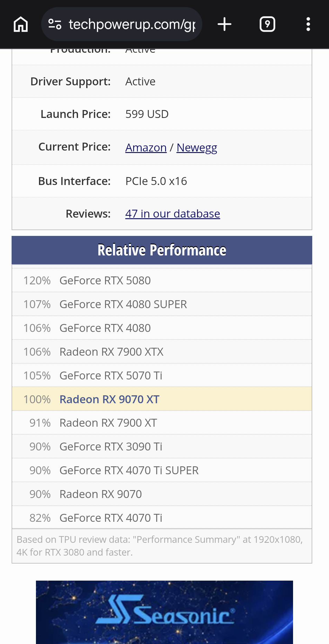Open a new tab with plus icon

tap(225, 24)
